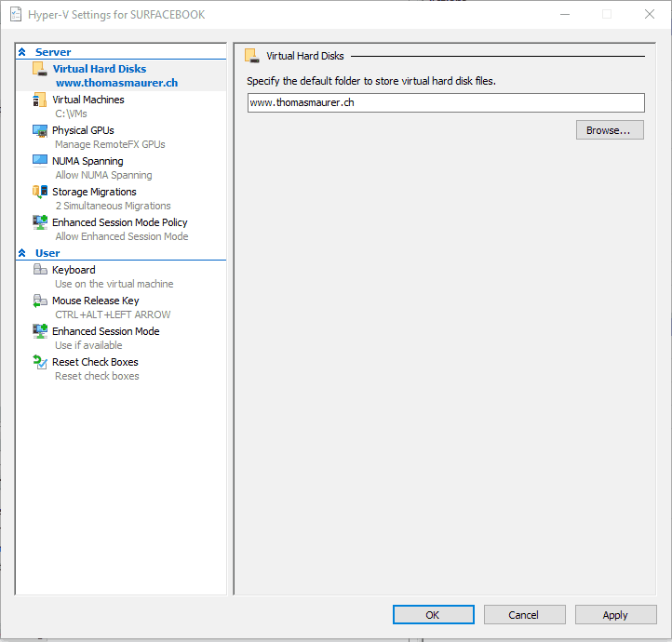Click the Hyper-V Settings title bar icon
Screen dimensions: 672x642
pos(16,15)
